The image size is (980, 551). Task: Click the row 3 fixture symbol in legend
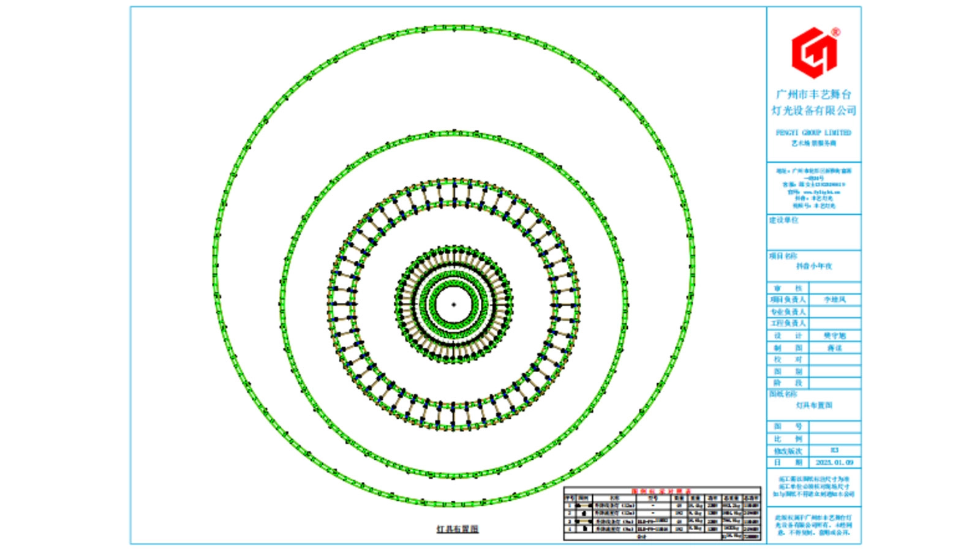[583, 521]
